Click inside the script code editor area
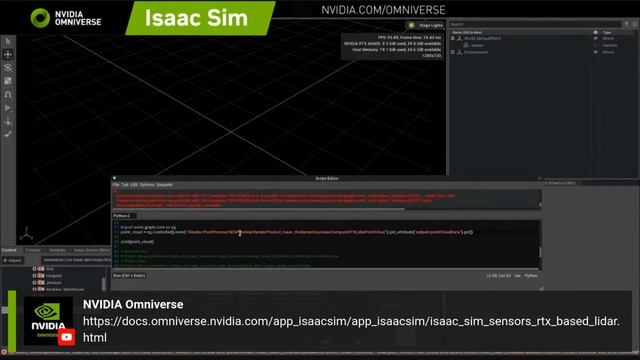 (x=326, y=244)
